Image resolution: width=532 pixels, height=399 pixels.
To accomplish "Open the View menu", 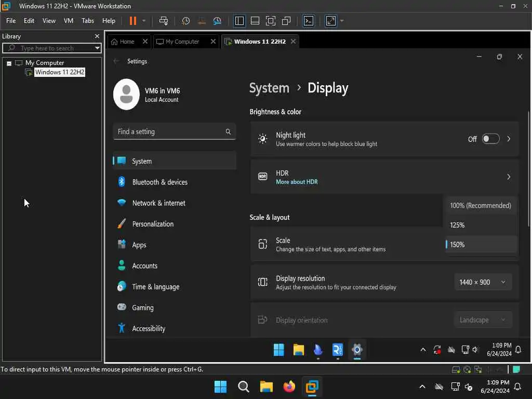I will [49, 21].
